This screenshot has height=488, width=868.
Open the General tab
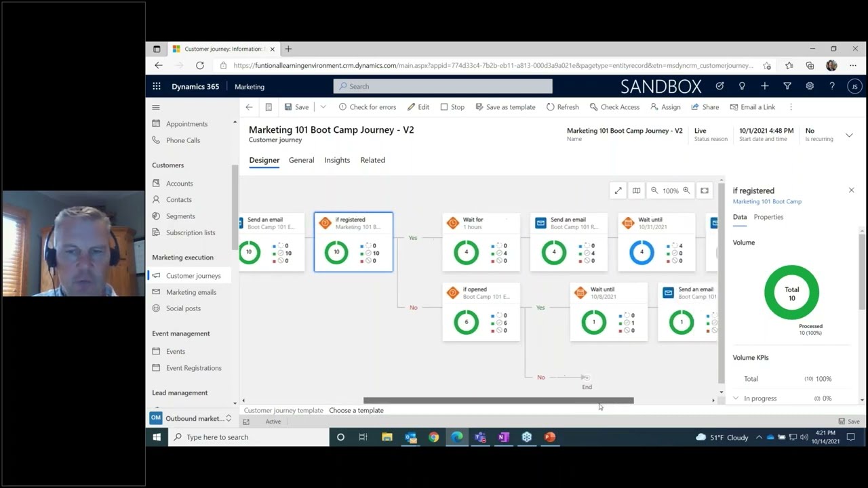coord(301,160)
